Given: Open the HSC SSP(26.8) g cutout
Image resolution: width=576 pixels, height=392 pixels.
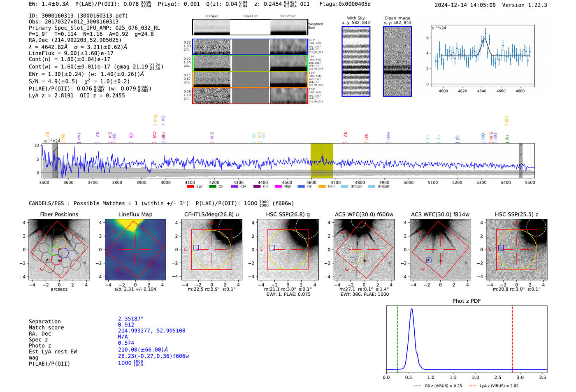Looking at the screenshot, I should coord(288,249).
